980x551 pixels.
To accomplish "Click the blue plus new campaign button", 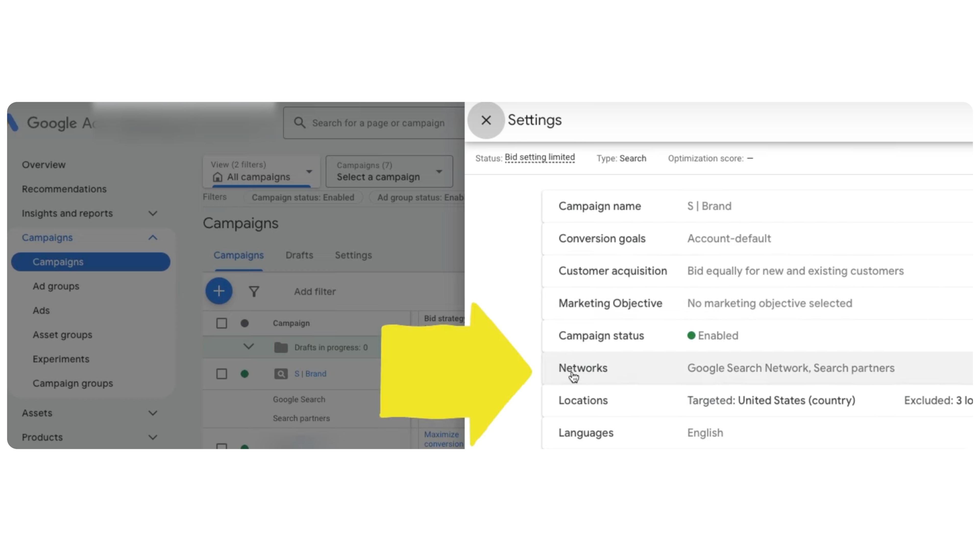I will [219, 291].
